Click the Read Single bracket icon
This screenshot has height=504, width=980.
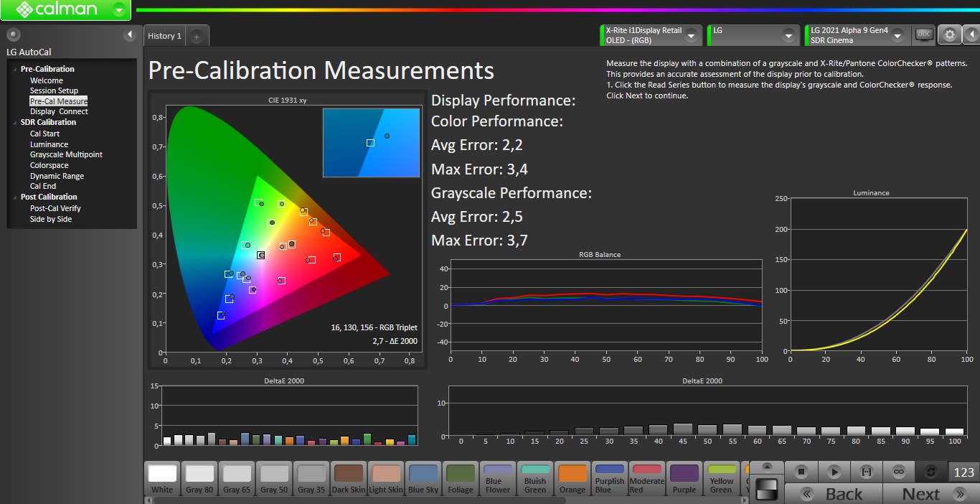click(866, 472)
